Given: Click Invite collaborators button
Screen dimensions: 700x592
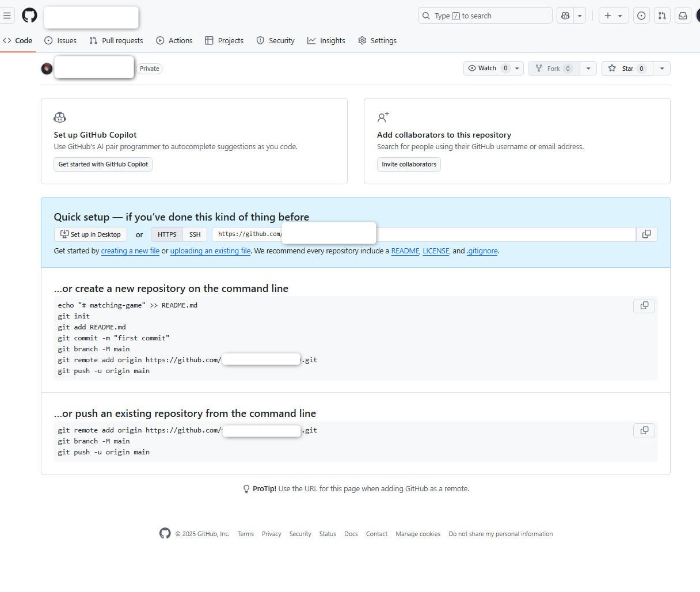Looking at the screenshot, I should click(x=409, y=164).
